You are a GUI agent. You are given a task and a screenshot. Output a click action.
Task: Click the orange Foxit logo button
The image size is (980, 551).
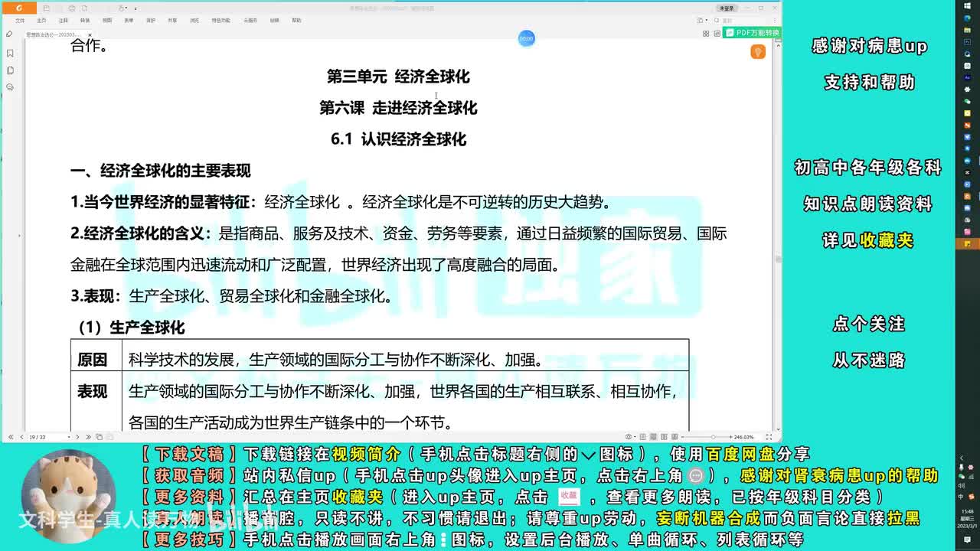(x=19, y=8)
